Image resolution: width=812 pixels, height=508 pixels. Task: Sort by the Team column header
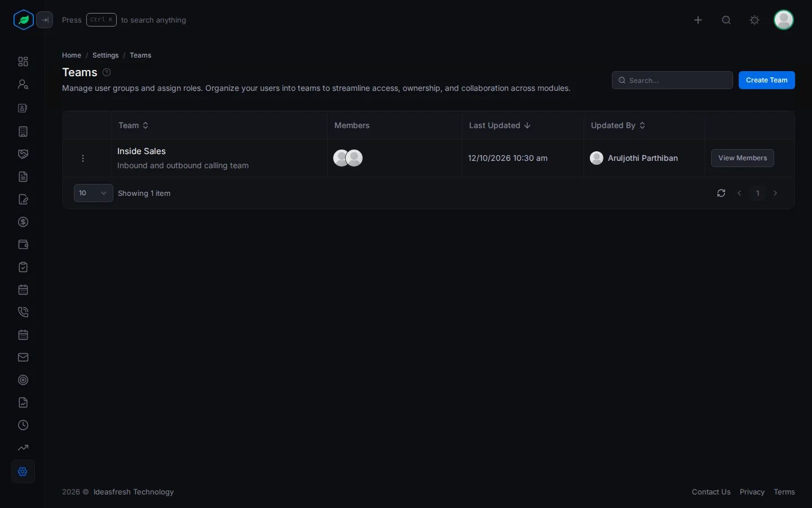(134, 125)
